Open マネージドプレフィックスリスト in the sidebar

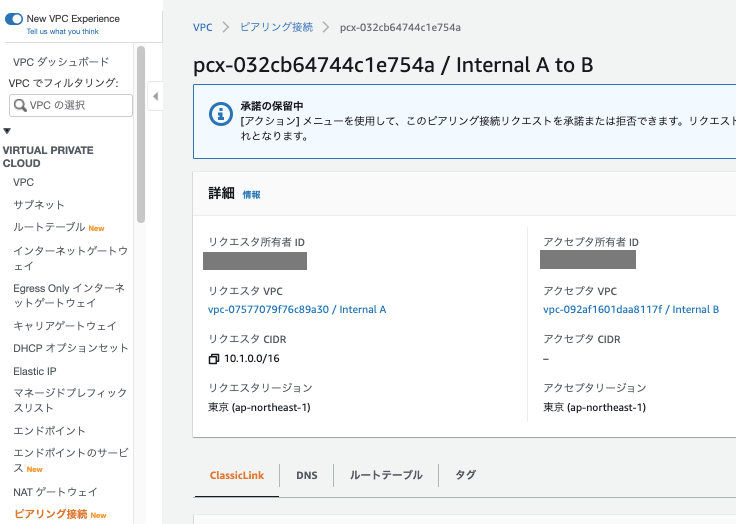(x=70, y=400)
